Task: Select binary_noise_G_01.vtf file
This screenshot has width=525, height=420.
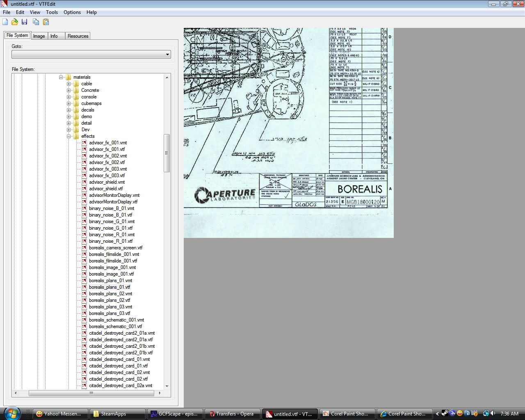Action: tap(111, 228)
